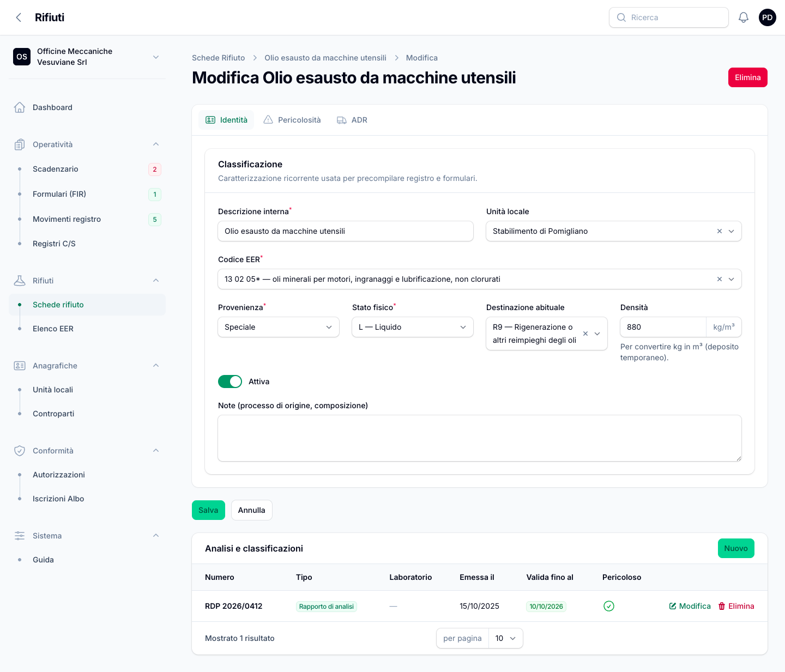The height and width of the screenshot is (672, 785).
Task: Open the per pagina dropdown
Action: point(505,638)
